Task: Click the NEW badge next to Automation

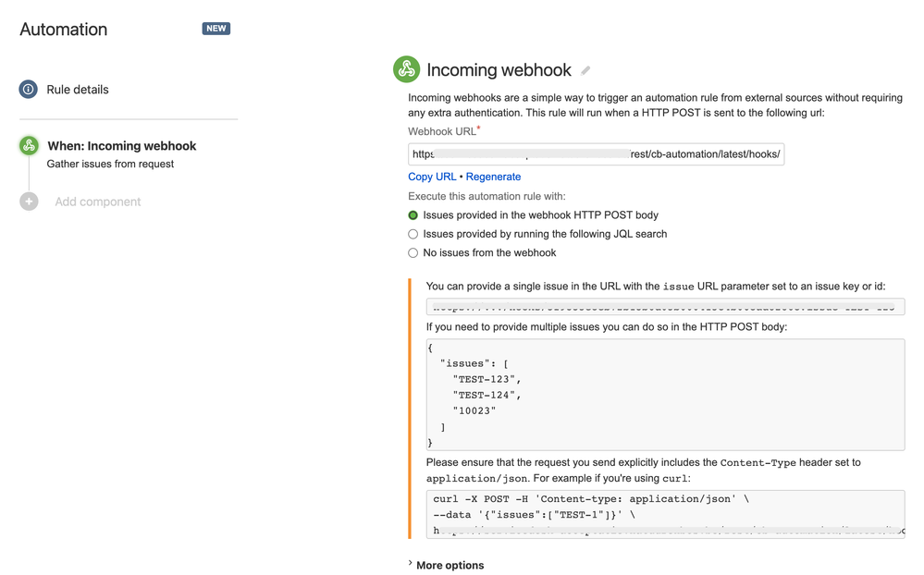Action: (216, 29)
